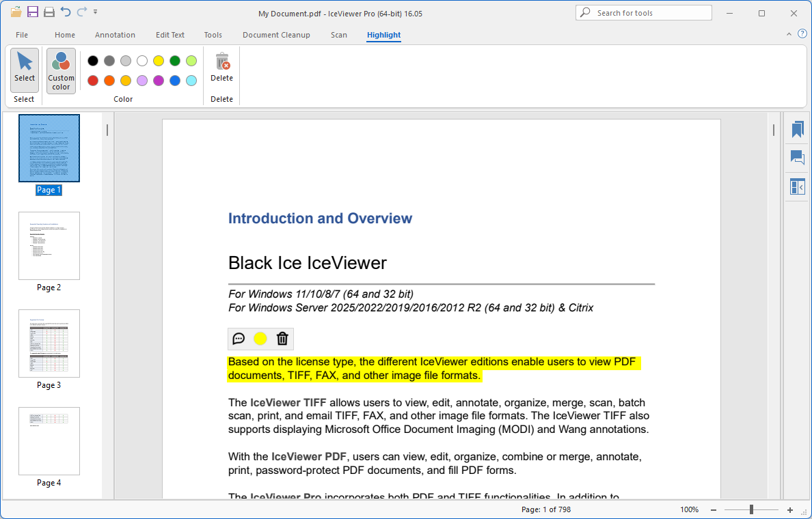Screen dimensions: 812x519
Task: Open the Bookmarks side panel icon
Action: click(x=798, y=129)
